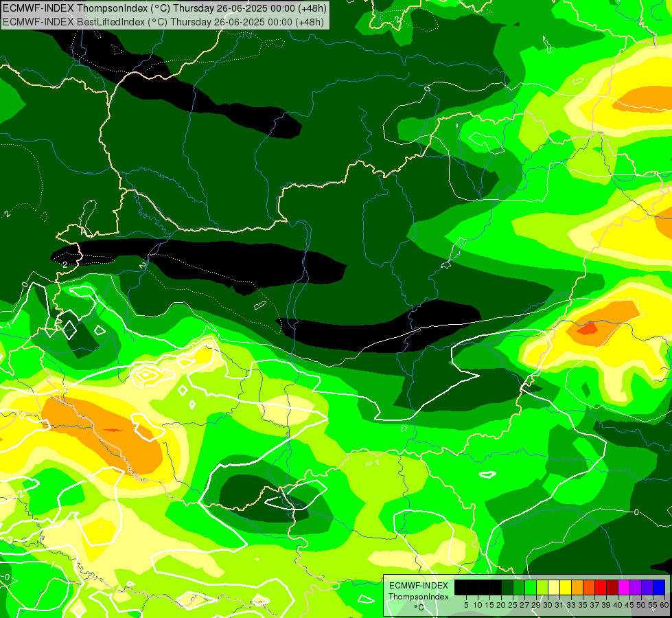The width and height of the screenshot is (672, 618).
Task: Select the blue 55–60 legend swatch
Action: (x=659, y=588)
